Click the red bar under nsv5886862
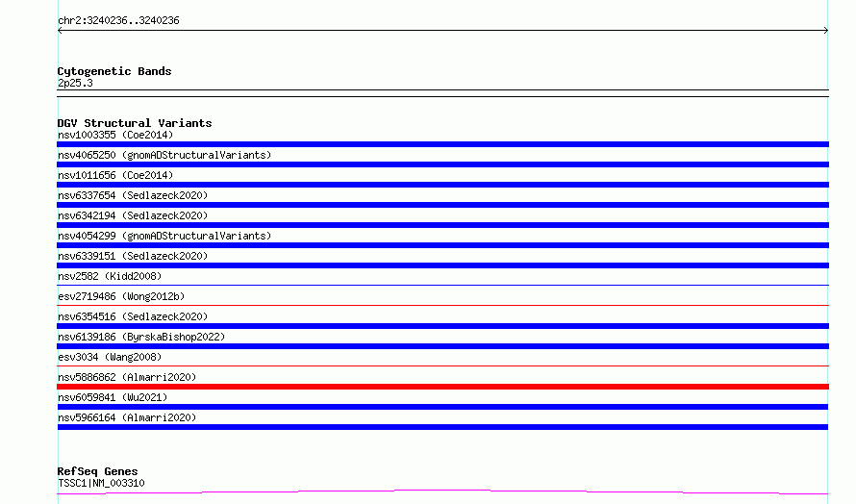 (442, 387)
